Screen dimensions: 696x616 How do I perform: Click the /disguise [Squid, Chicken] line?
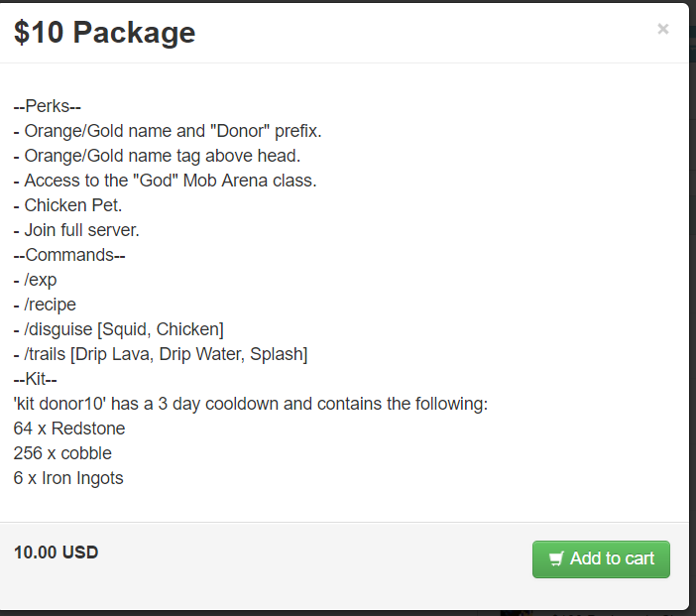pos(119,329)
